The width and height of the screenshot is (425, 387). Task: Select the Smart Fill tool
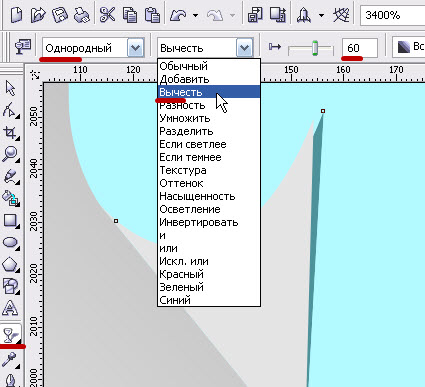coord(11,198)
